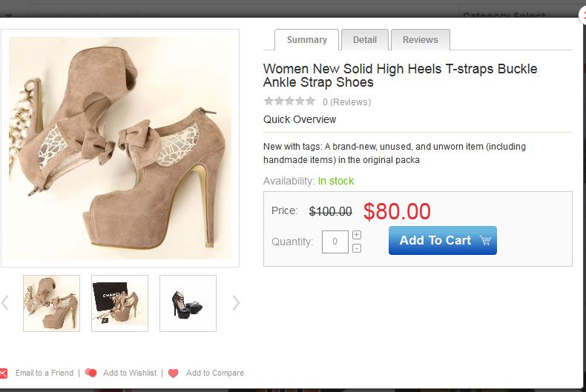Click the Add to Compare text link
This screenshot has height=392, width=586.
214,373
